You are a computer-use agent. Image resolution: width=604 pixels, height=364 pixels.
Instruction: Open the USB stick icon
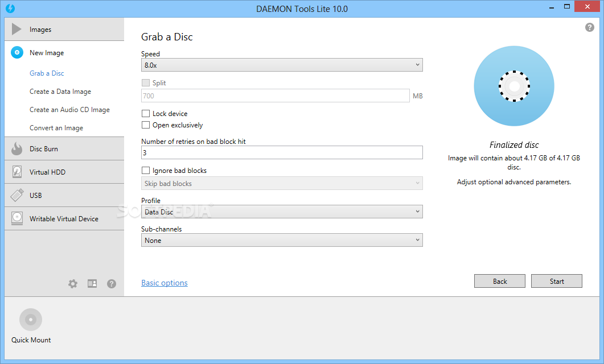[x=17, y=195]
